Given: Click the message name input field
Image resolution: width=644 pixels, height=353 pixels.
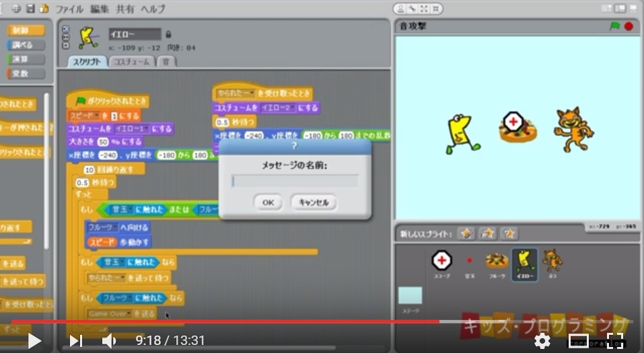Looking at the screenshot, I should pos(295,181).
